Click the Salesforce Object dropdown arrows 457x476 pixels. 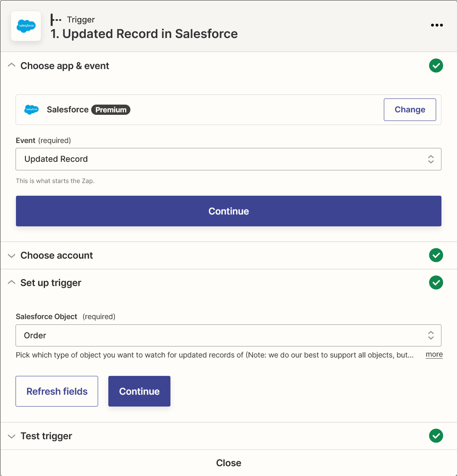(x=431, y=335)
